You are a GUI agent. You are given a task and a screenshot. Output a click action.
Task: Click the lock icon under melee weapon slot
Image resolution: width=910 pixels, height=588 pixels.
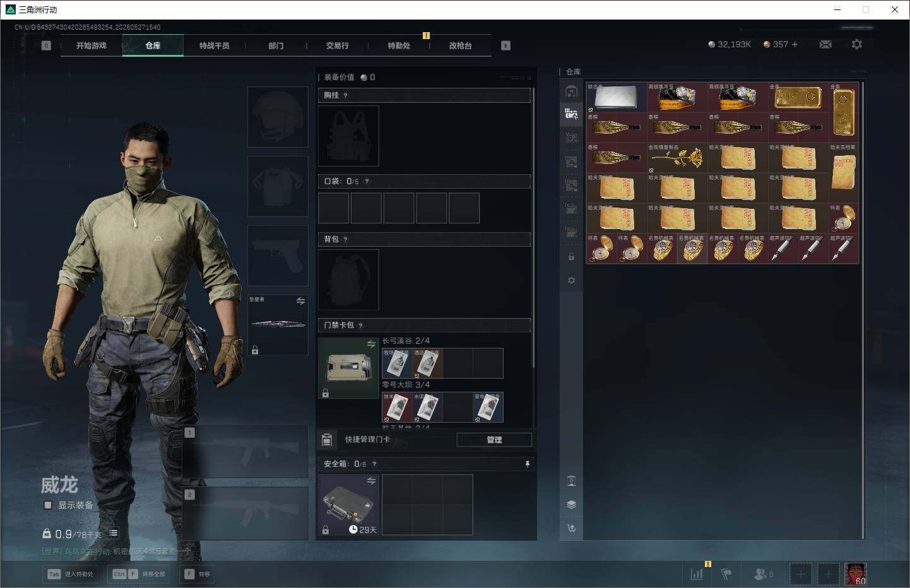[x=255, y=350]
